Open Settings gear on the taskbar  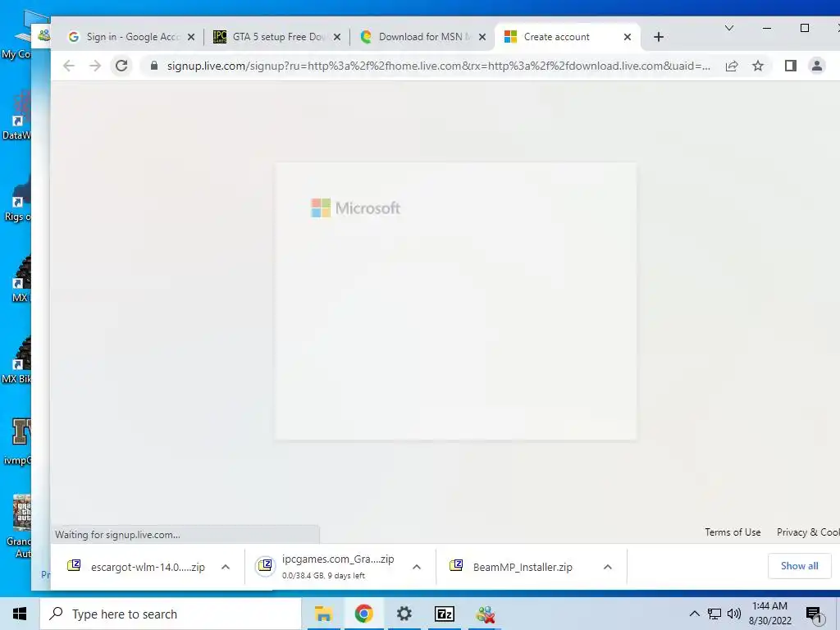coord(404,614)
